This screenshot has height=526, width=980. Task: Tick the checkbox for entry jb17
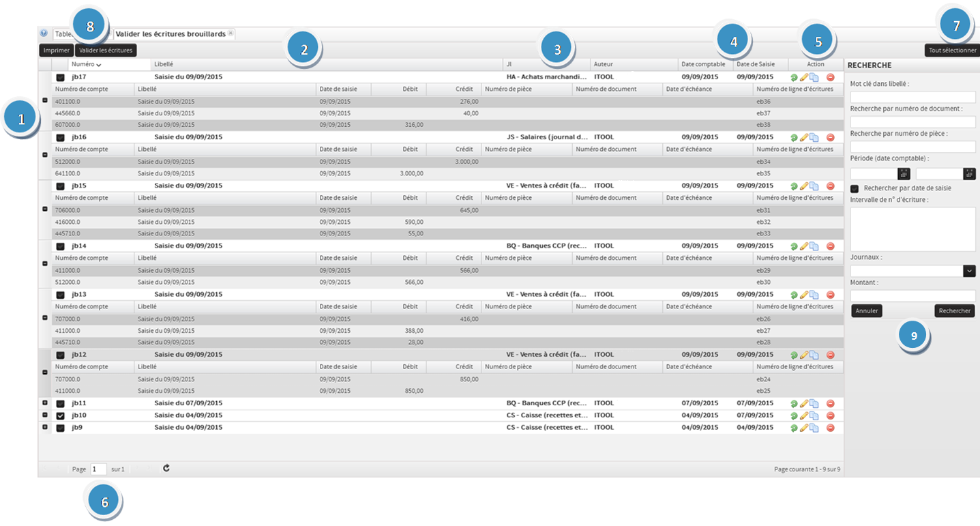[x=61, y=78]
